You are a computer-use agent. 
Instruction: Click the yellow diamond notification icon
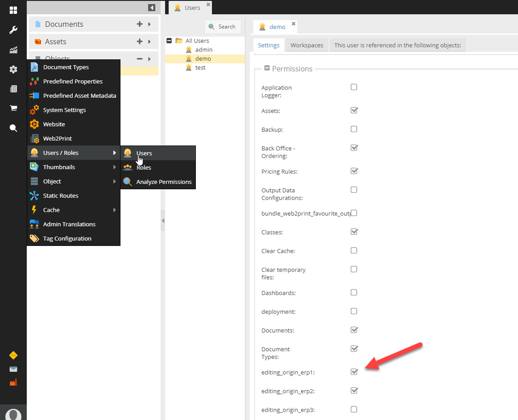coord(13,355)
